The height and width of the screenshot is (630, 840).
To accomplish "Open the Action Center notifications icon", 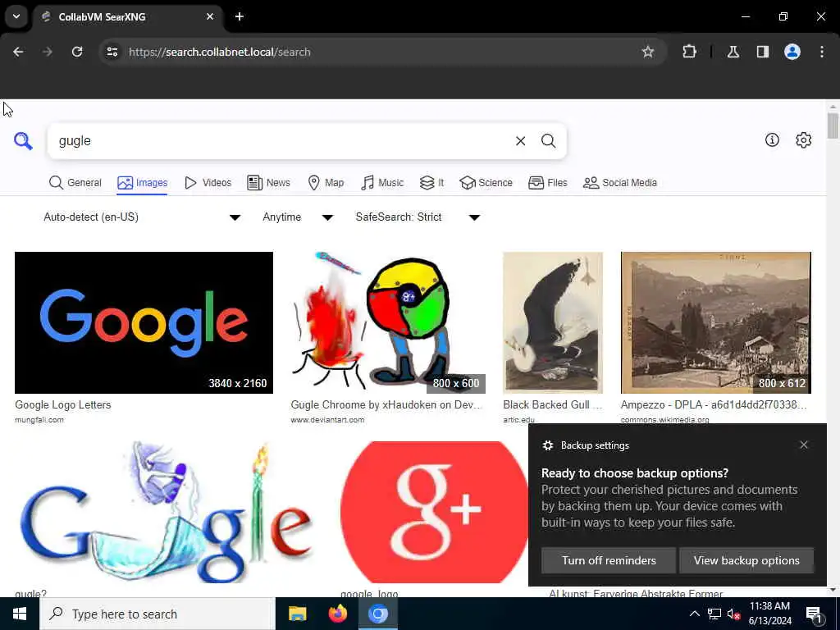I will pos(814,614).
